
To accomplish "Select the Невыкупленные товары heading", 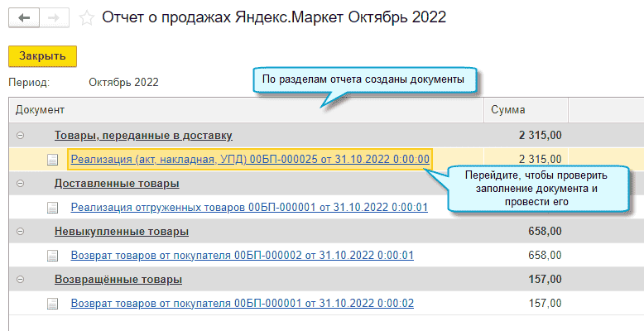I will [x=122, y=231].
